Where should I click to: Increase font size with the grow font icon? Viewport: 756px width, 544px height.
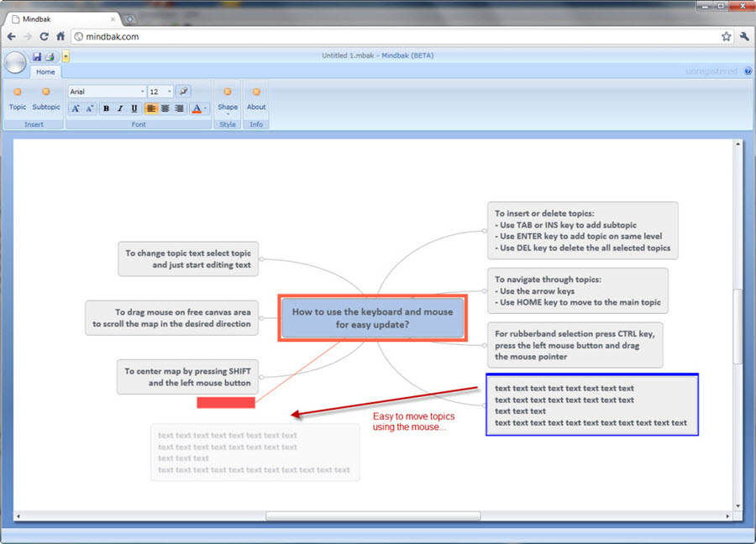point(75,108)
